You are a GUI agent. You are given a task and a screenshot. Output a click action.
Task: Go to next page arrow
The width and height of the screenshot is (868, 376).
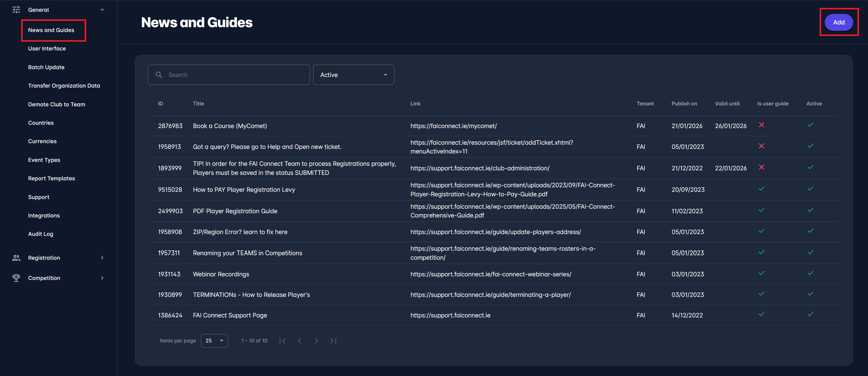(x=316, y=341)
